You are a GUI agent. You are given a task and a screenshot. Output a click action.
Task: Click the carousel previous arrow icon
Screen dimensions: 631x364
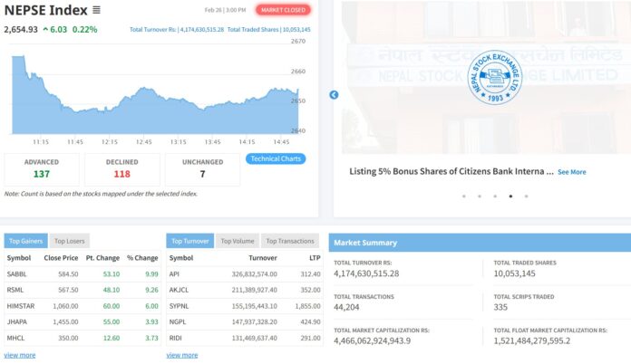334,95
